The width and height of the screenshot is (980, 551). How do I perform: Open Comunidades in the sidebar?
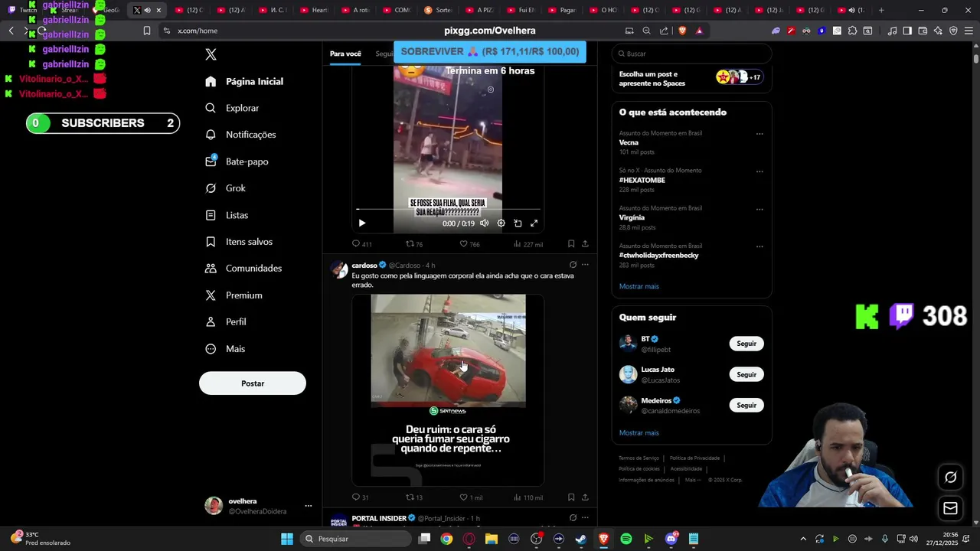coord(243,269)
